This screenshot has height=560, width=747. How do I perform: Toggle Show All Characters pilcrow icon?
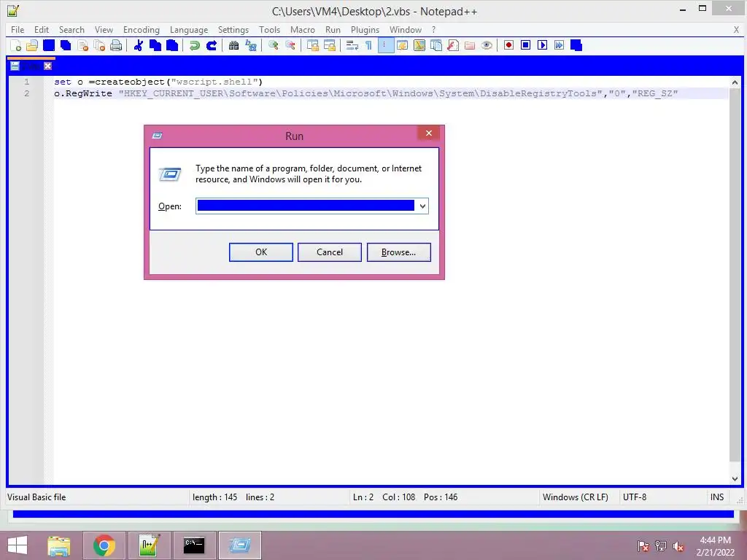pyautogui.click(x=368, y=45)
